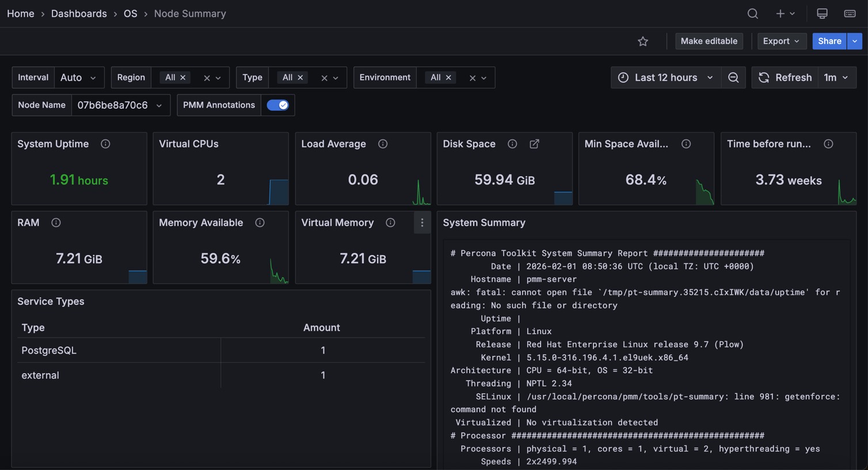The height and width of the screenshot is (470, 868).
Task: Open Virtual Memory panel three-dot menu
Action: (422, 223)
